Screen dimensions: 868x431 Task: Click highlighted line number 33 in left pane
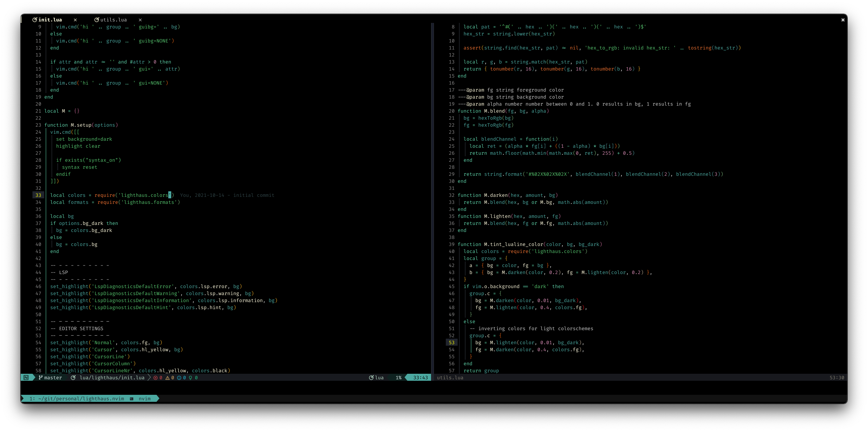click(38, 195)
